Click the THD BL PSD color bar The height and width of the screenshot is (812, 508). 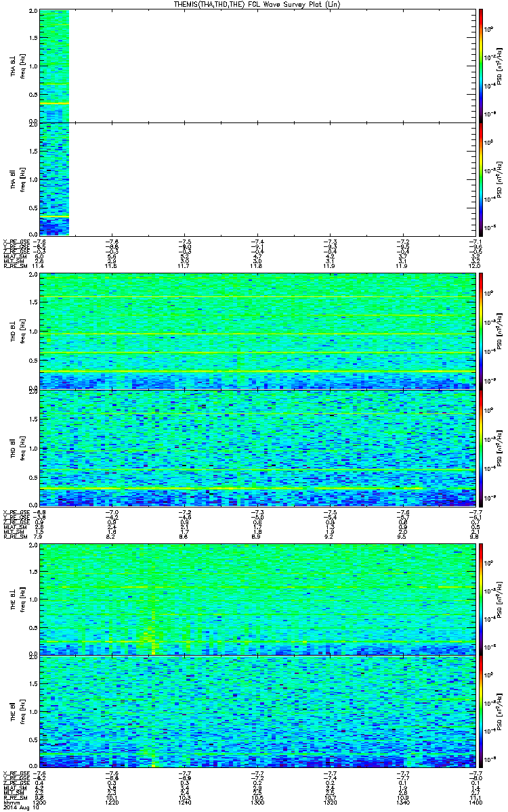pos(480,330)
